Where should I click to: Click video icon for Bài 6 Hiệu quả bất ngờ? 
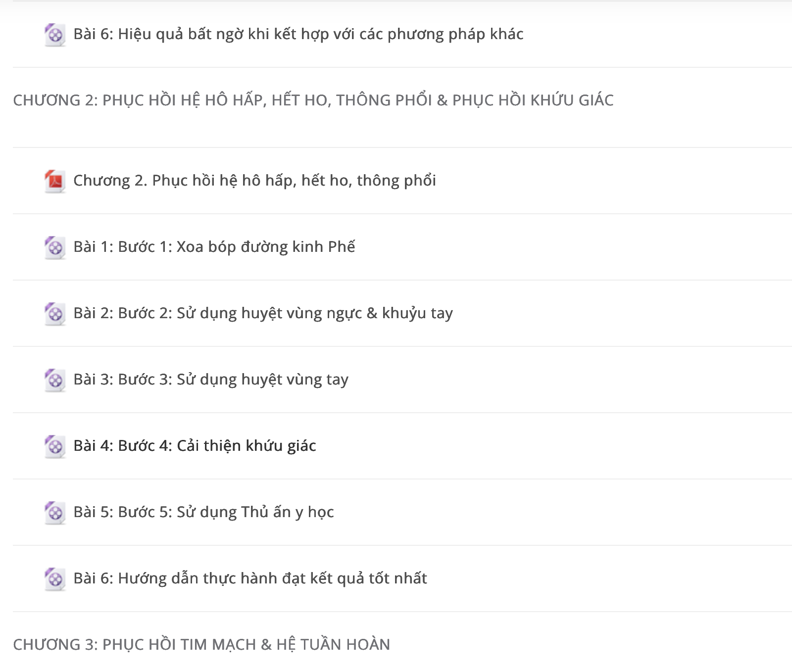click(55, 35)
